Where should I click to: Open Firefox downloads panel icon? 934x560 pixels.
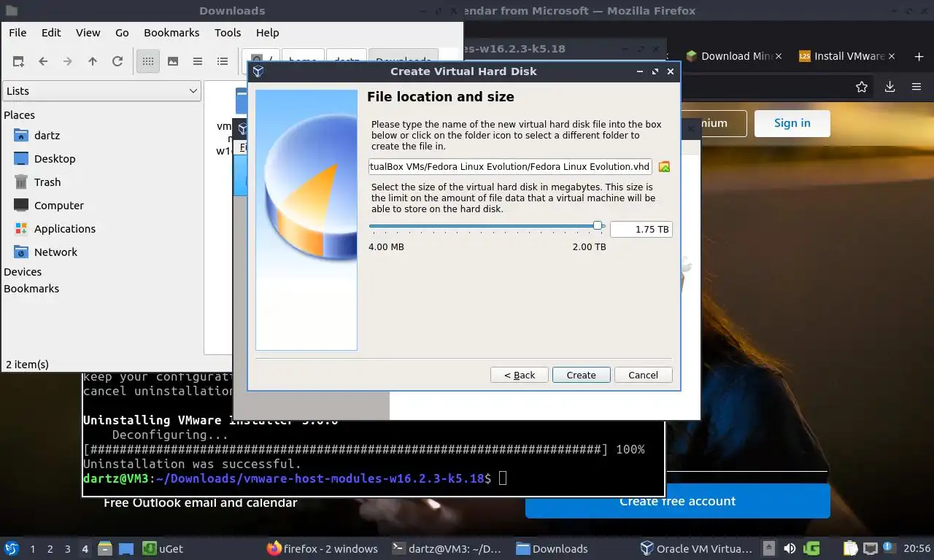click(x=889, y=87)
